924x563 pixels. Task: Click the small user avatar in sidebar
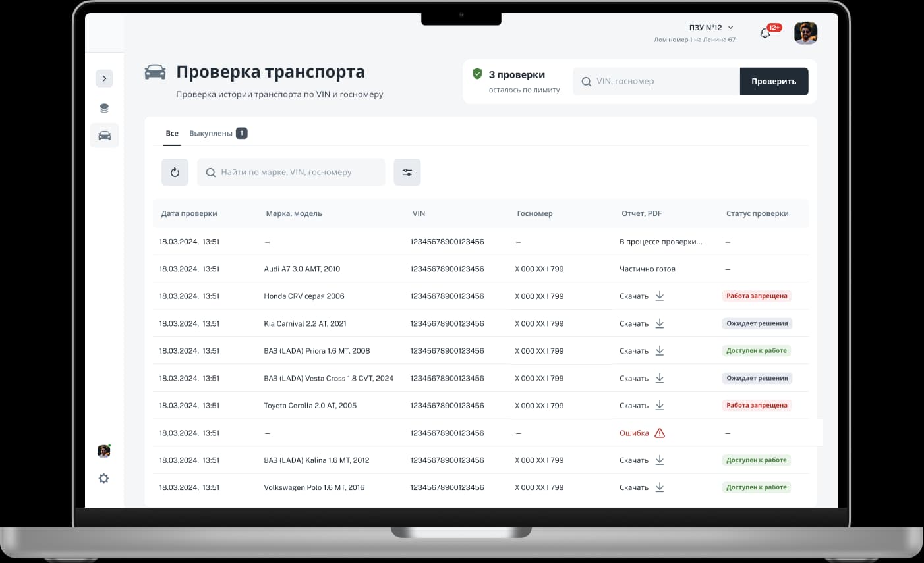click(x=103, y=451)
